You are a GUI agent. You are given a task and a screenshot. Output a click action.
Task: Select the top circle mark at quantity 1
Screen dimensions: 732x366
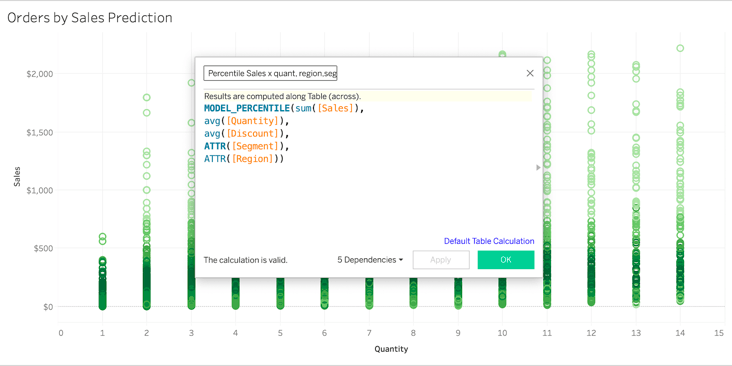(x=102, y=237)
